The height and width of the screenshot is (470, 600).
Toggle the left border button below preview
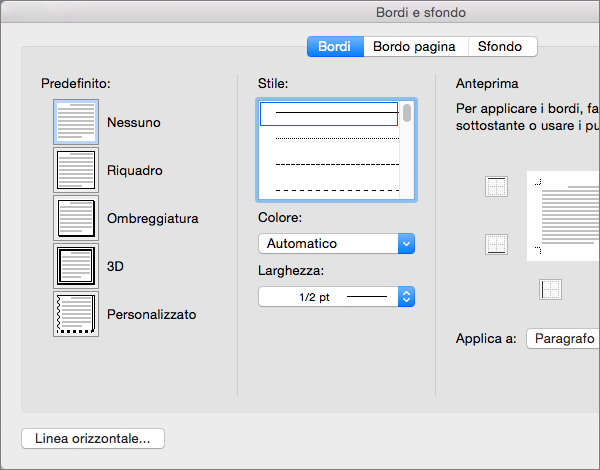550,289
